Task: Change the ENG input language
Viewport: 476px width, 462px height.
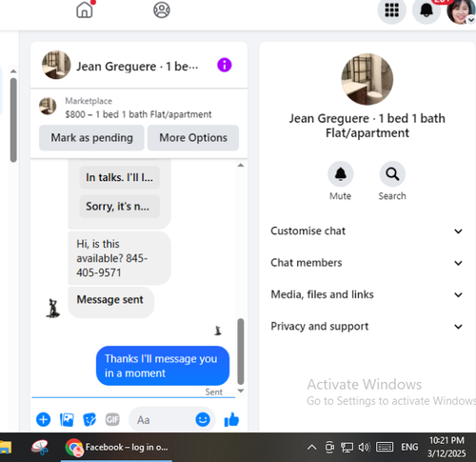Action: 409,447
